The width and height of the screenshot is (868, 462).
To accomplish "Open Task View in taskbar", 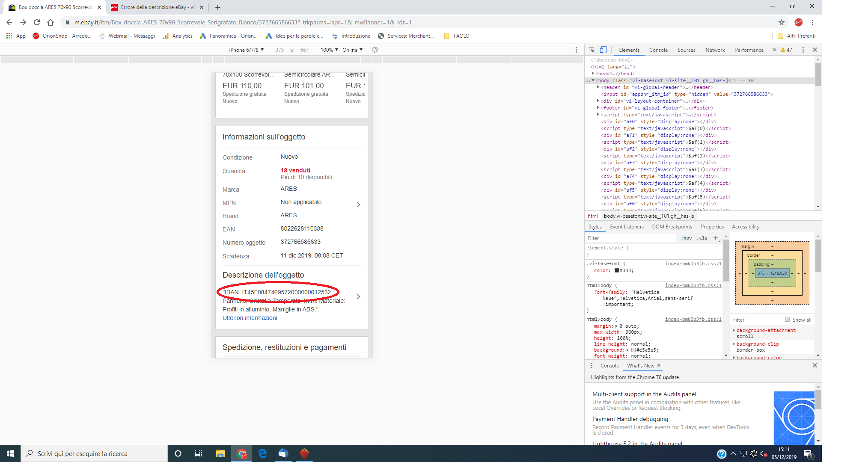I will 199,453.
